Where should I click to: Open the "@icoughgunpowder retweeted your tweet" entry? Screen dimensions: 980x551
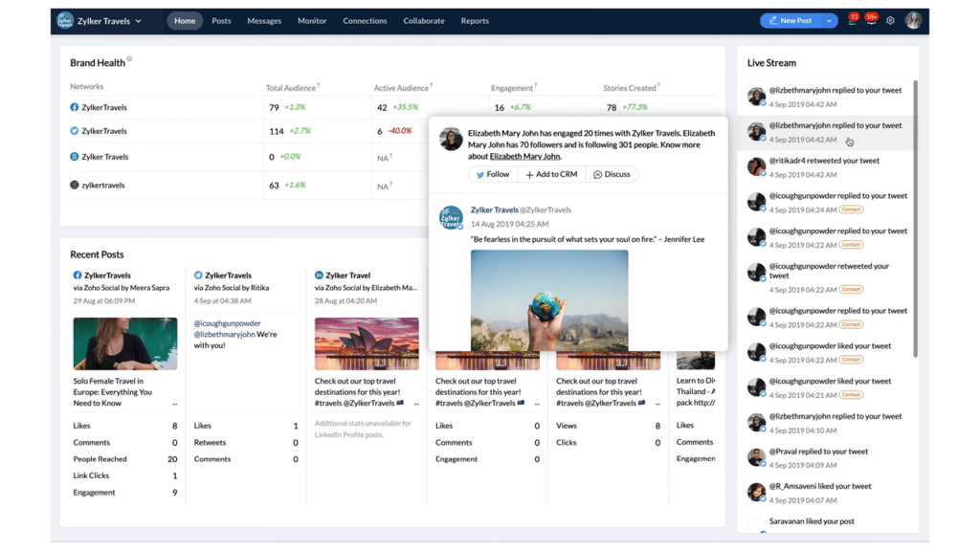pos(826,277)
